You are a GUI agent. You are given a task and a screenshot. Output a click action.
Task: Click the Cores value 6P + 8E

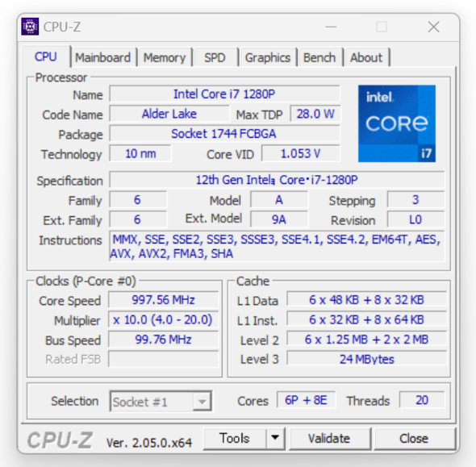coord(306,400)
